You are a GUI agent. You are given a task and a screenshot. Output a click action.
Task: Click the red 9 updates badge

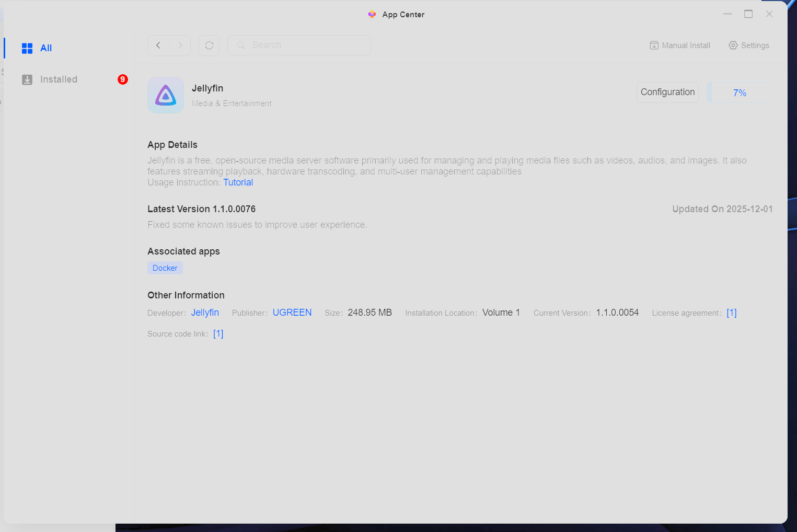tap(122, 79)
